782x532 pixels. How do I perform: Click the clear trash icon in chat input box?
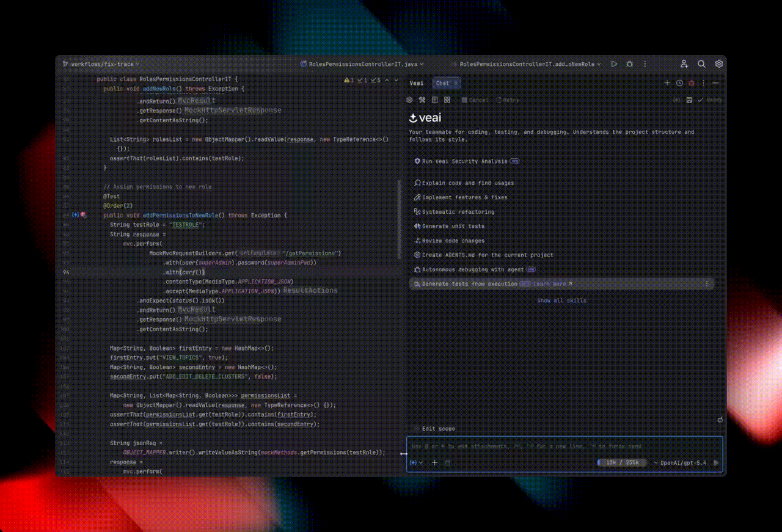pyautogui.click(x=447, y=462)
